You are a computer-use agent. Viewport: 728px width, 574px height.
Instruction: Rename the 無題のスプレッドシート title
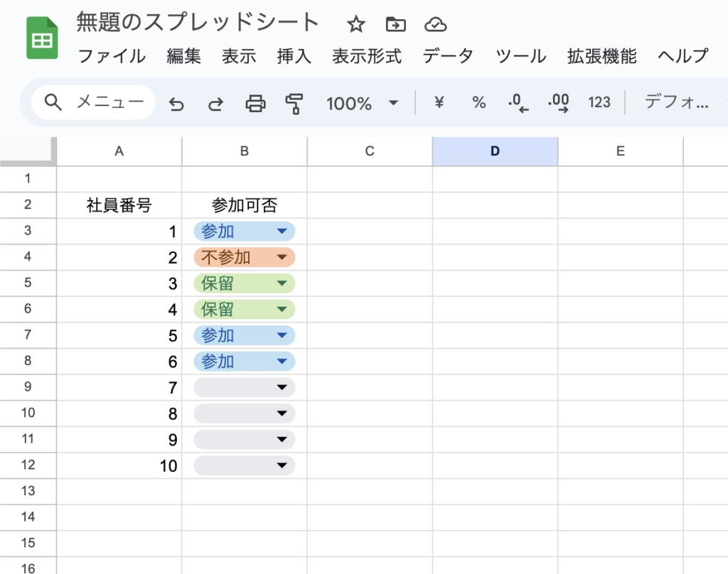pyautogui.click(x=198, y=22)
